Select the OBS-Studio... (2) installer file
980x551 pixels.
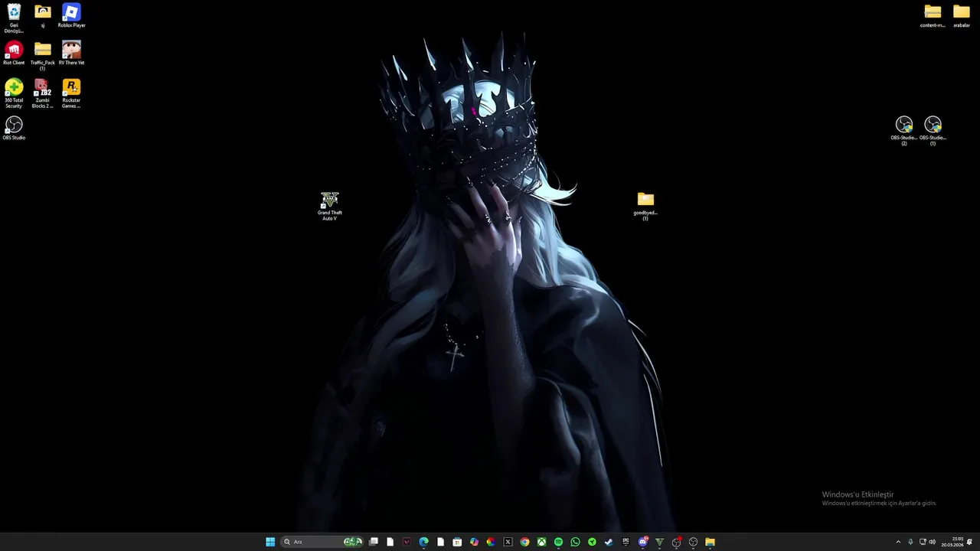tap(904, 131)
